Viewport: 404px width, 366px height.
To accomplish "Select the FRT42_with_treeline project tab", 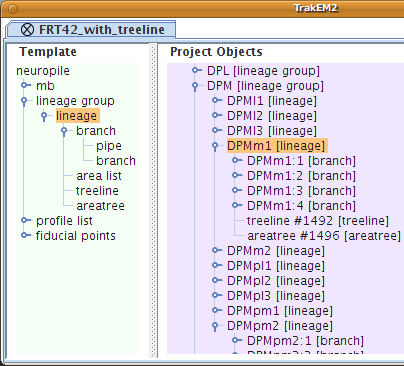I will tap(91, 29).
